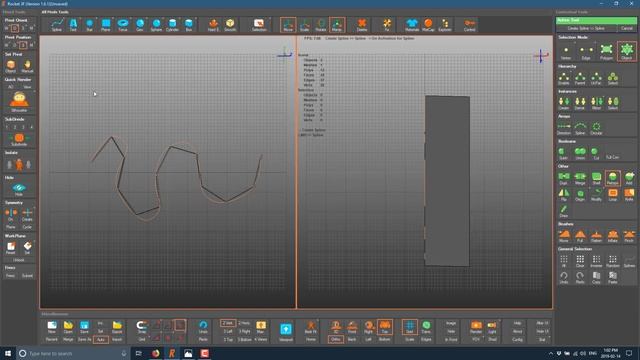Screen dimensions: 640x360
Task: Select the Pinch brush
Action: pyautogui.click(x=629, y=236)
